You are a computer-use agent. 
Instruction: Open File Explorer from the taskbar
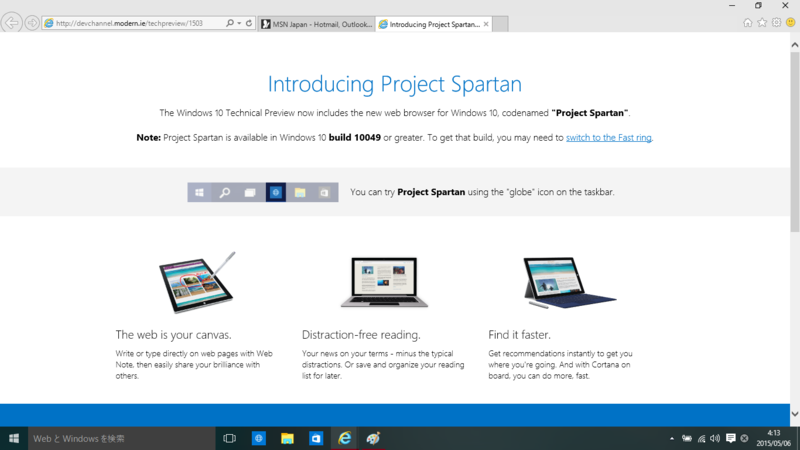(287, 438)
